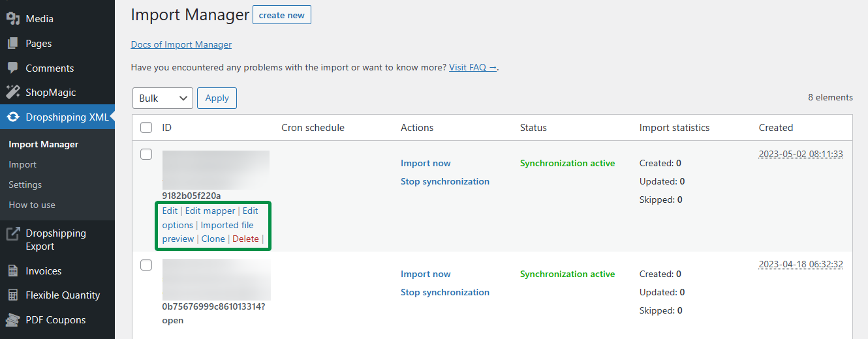Toggle the select-all checkbox in table header
Image resolution: width=868 pixels, height=339 pixels.
(x=147, y=128)
